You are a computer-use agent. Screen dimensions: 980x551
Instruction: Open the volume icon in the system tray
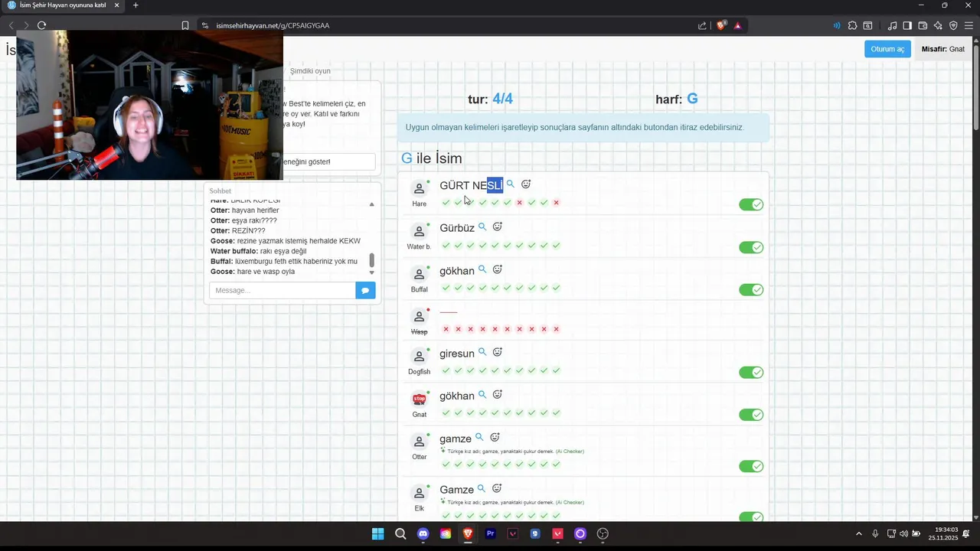[x=903, y=533]
